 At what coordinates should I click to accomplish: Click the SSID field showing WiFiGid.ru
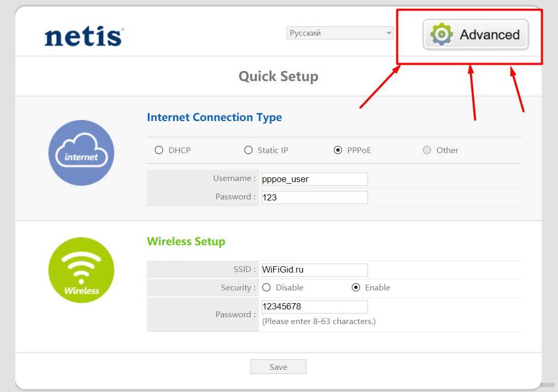point(314,270)
